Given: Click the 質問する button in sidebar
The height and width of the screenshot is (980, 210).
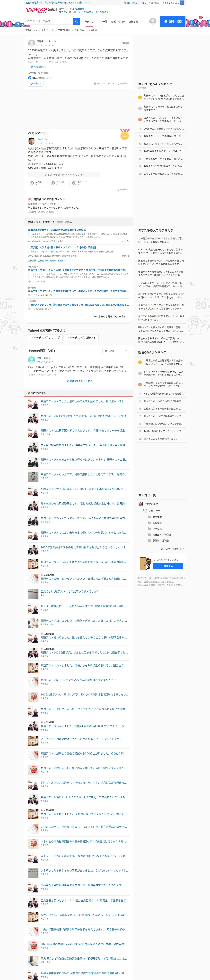Looking at the screenshot, I should (x=168, y=566).
